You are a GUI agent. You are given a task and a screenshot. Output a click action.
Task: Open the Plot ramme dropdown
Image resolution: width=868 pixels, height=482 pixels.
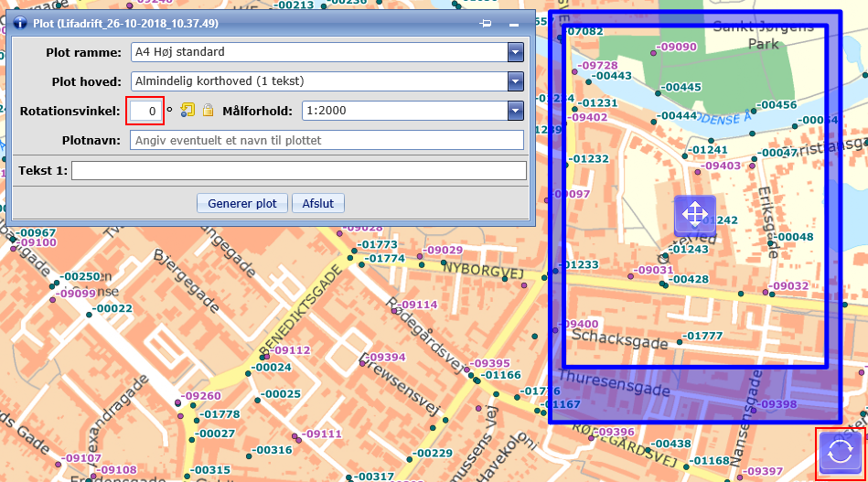515,52
